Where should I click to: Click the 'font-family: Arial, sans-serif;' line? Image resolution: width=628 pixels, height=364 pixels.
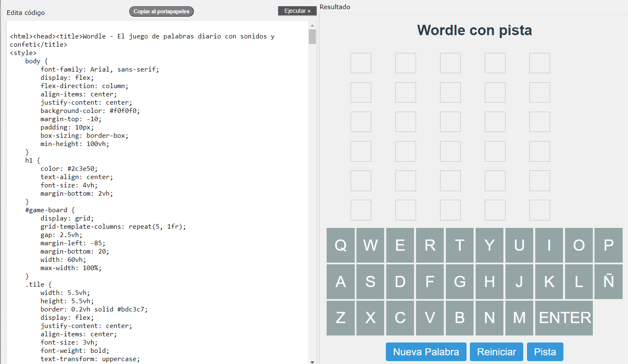coord(100,69)
